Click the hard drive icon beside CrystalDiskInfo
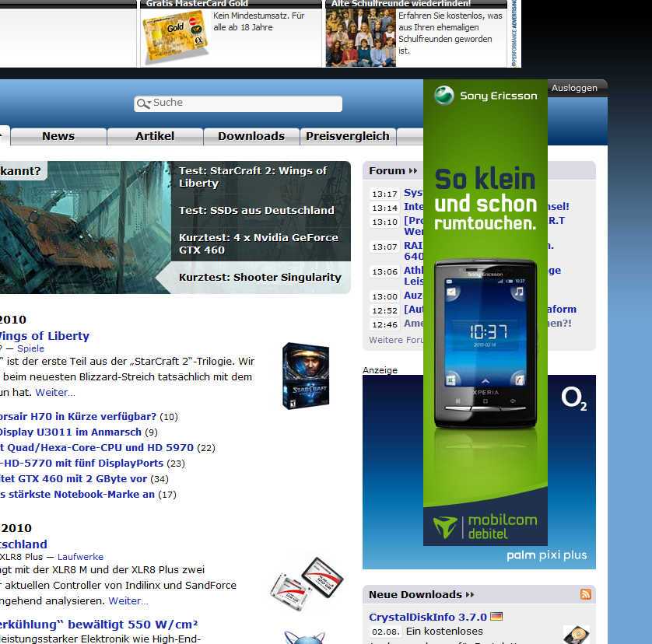This screenshot has width=652, height=644. pyautogui.click(x=577, y=635)
